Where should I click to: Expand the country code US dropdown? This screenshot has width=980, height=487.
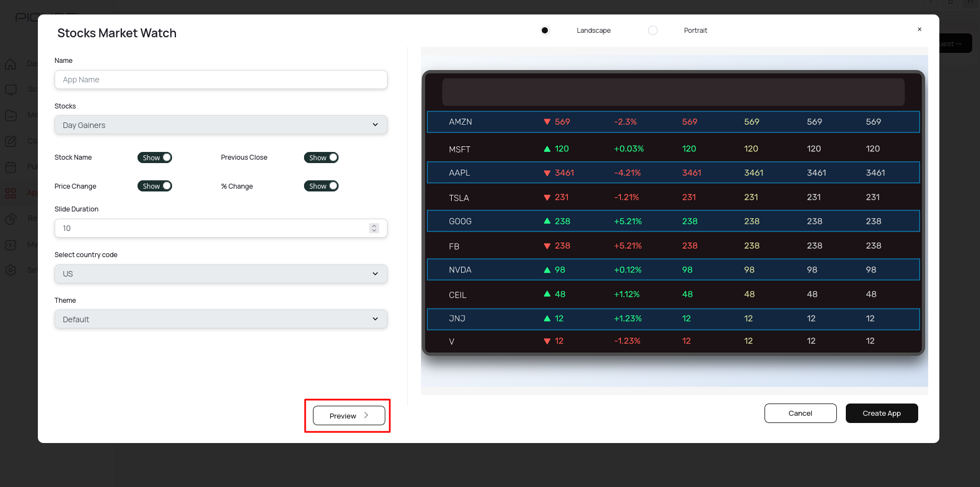[221, 274]
